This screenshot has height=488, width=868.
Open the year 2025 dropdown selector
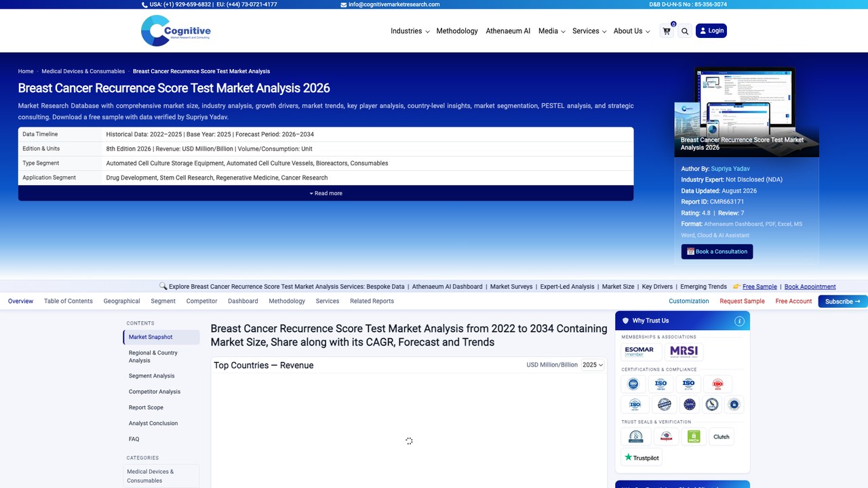(x=593, y=365)
